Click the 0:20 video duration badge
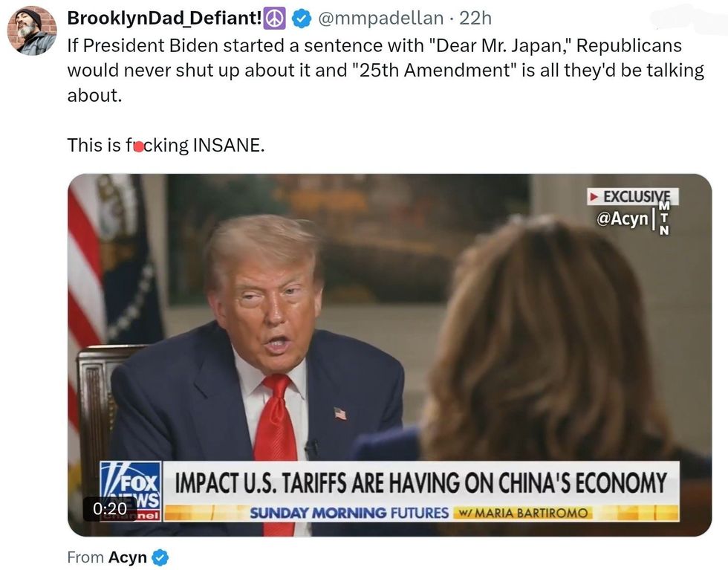Screen dimensions: 728x570 point(110,508)
